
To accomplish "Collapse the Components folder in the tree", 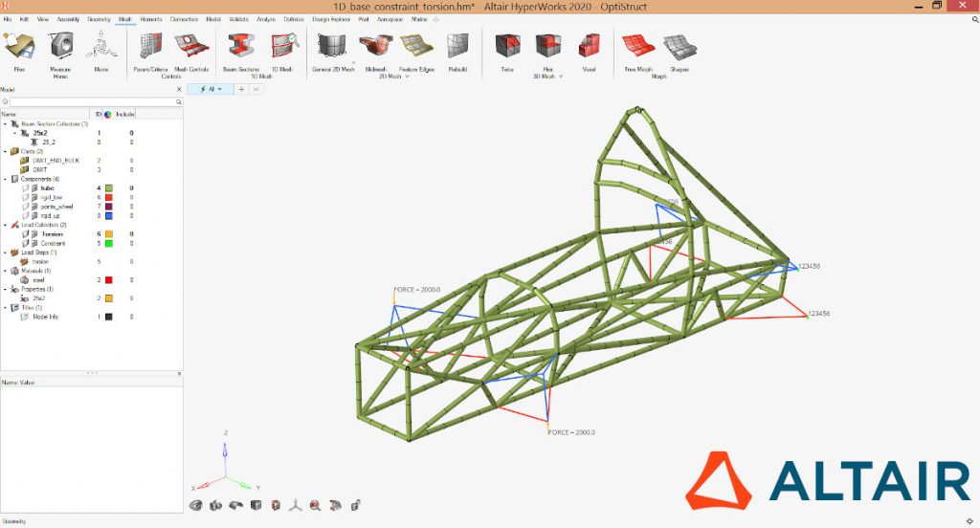I will [5, 179].
